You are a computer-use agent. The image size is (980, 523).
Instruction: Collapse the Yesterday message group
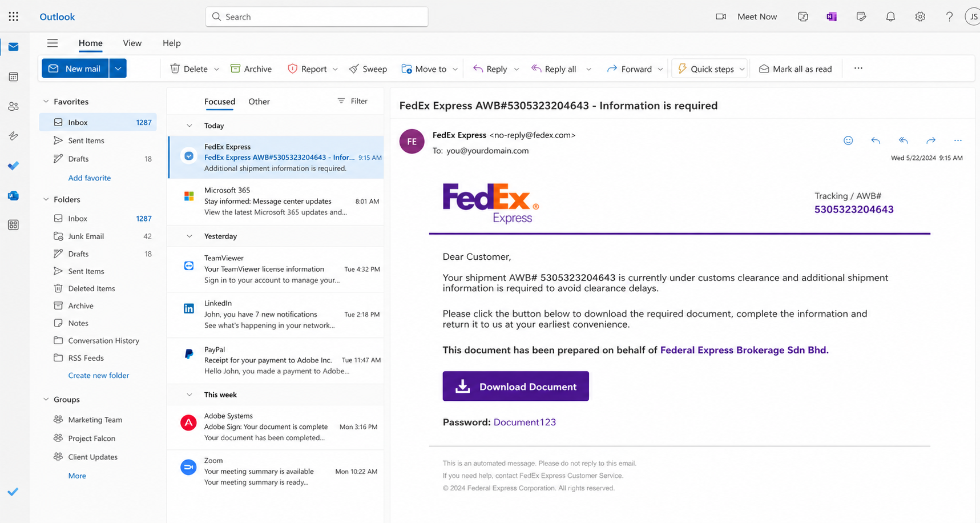tap(189, 236)
